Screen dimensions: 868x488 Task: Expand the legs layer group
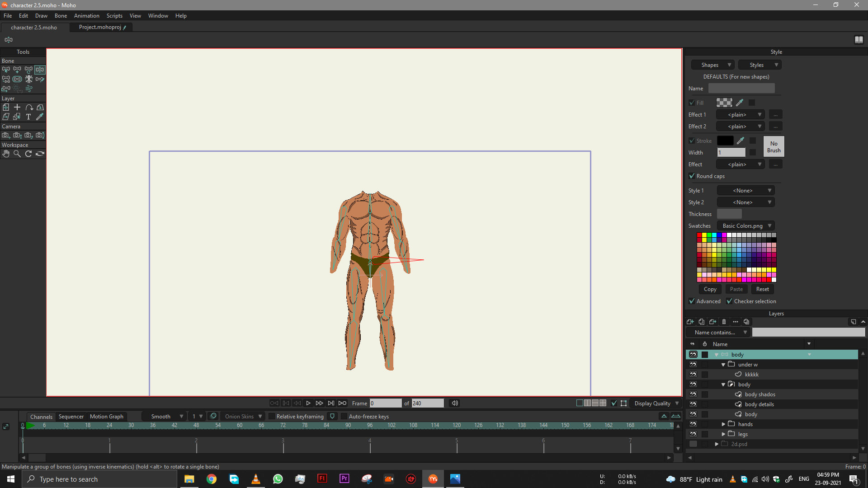click(723, 434)
